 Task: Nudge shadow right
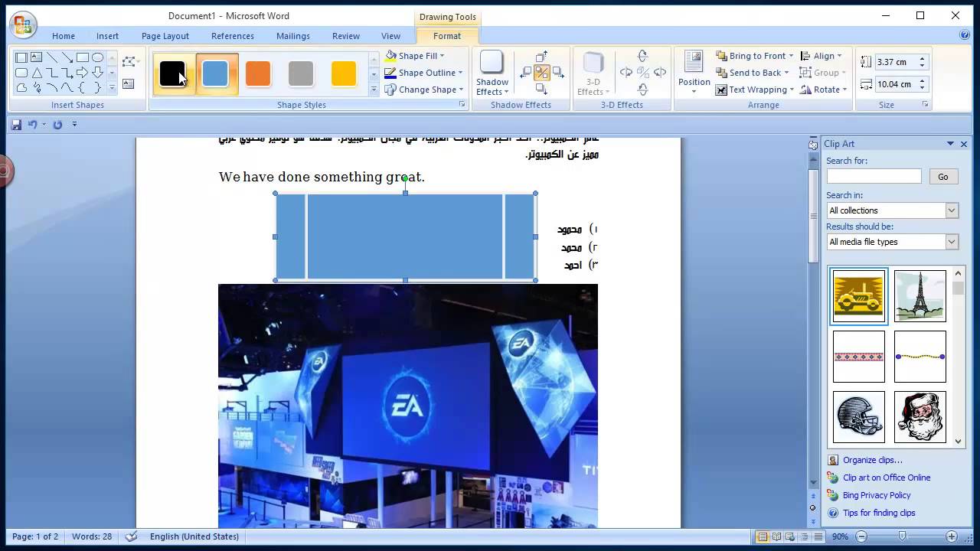click(558, 73)
